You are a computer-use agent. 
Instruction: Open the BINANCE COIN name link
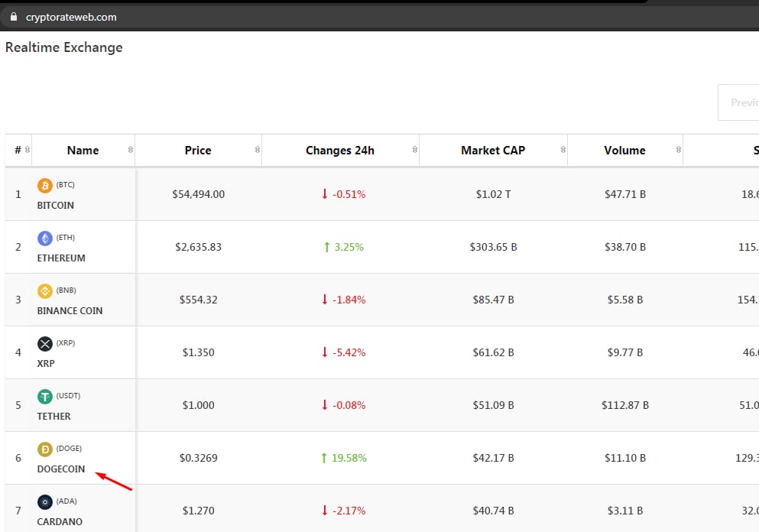tap(70, 311)
